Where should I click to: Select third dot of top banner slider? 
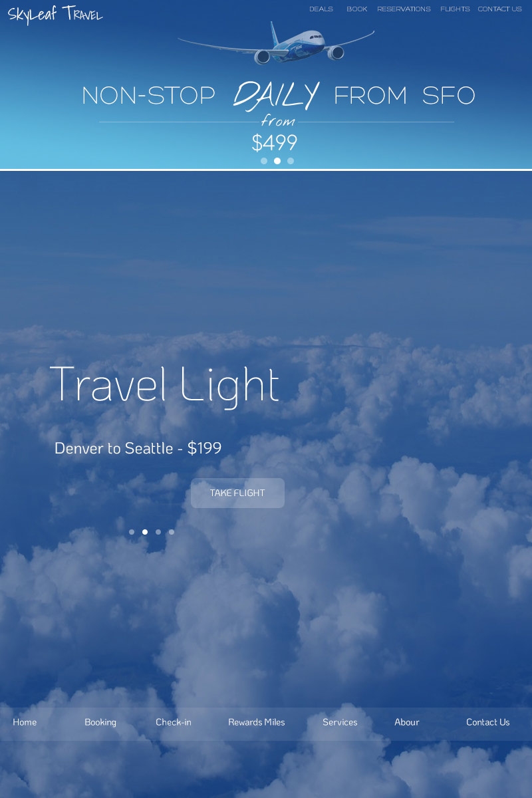pos(291,161)
